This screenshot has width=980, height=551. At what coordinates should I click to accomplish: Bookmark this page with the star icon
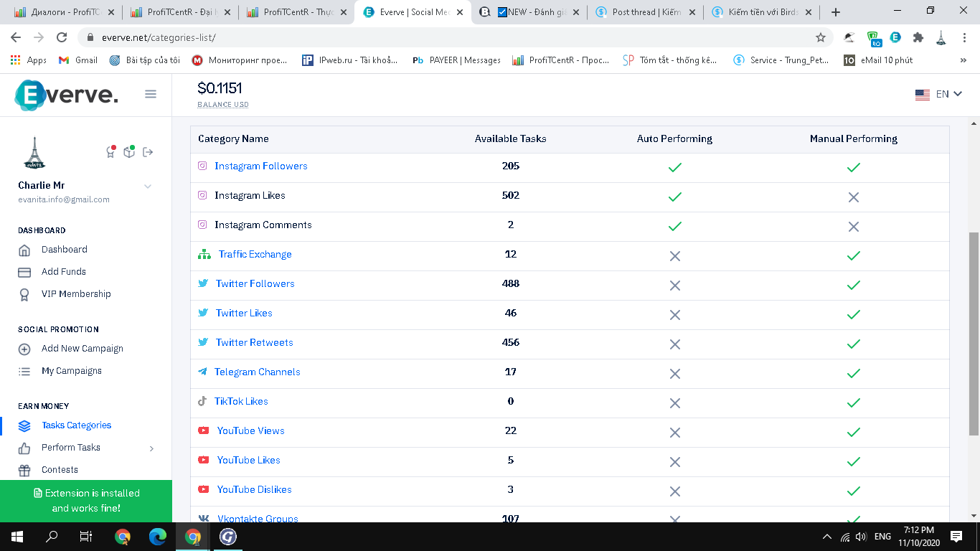coord(821,37)
